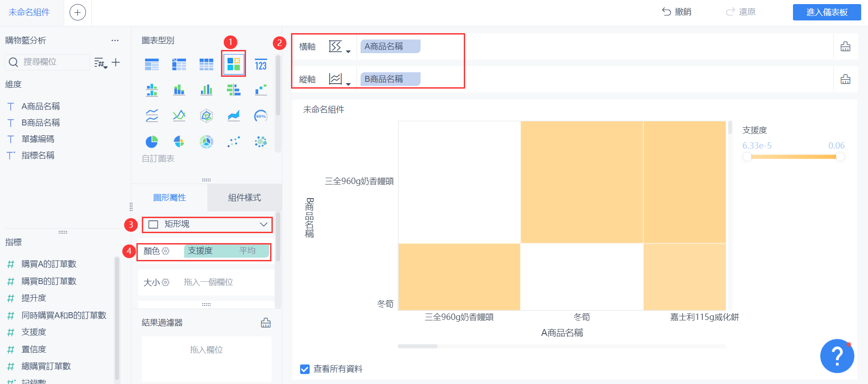Viewport: 868px width, 384px height.
Task: Click the 進入儀表板 button
Action: tap(827, 12)
